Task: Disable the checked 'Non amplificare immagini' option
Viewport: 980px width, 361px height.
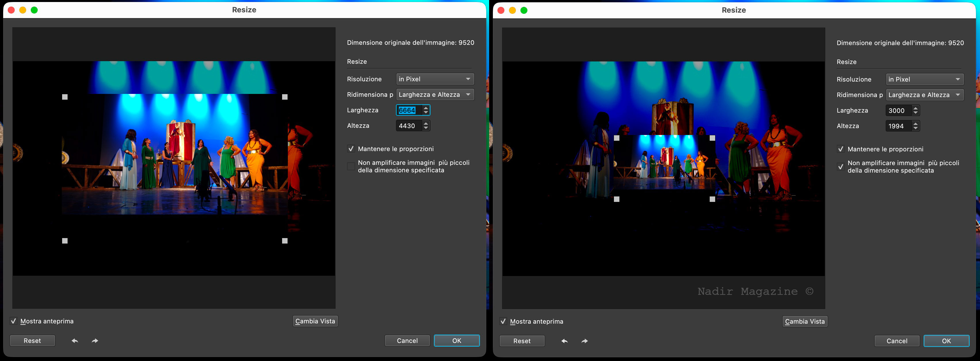Action: (x=840, y=167)
